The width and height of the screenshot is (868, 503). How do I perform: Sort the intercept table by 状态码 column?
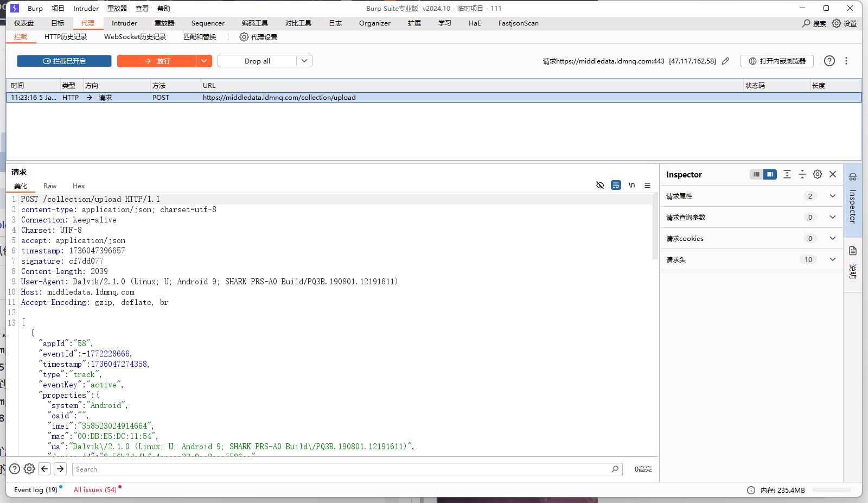coord(776,86)
